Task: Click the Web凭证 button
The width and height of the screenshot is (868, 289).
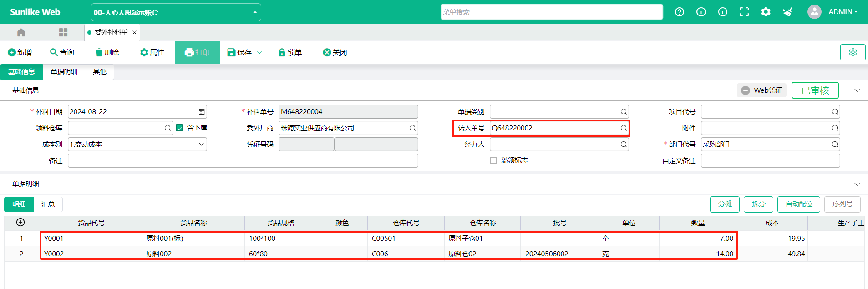Action: [x=762, y=90]
